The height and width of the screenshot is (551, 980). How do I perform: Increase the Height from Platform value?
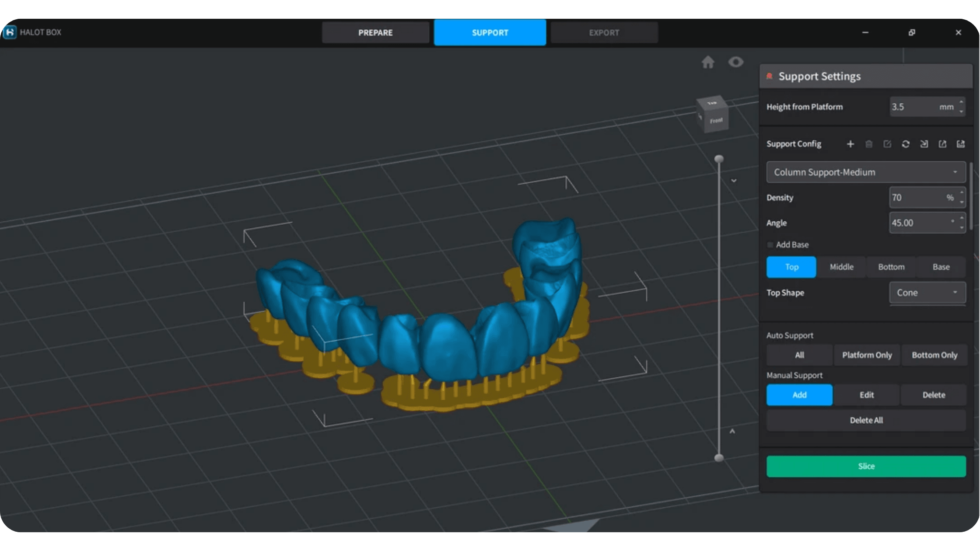[961, 102]
